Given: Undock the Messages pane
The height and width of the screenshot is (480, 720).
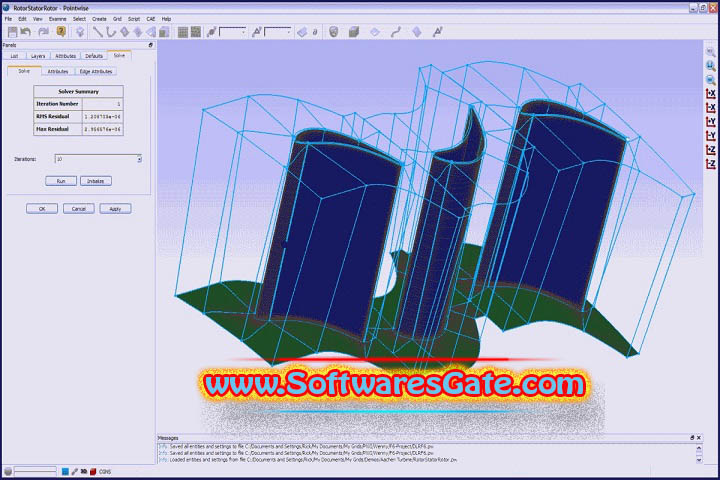Looking at the screenshot, I should coord(692,438).
